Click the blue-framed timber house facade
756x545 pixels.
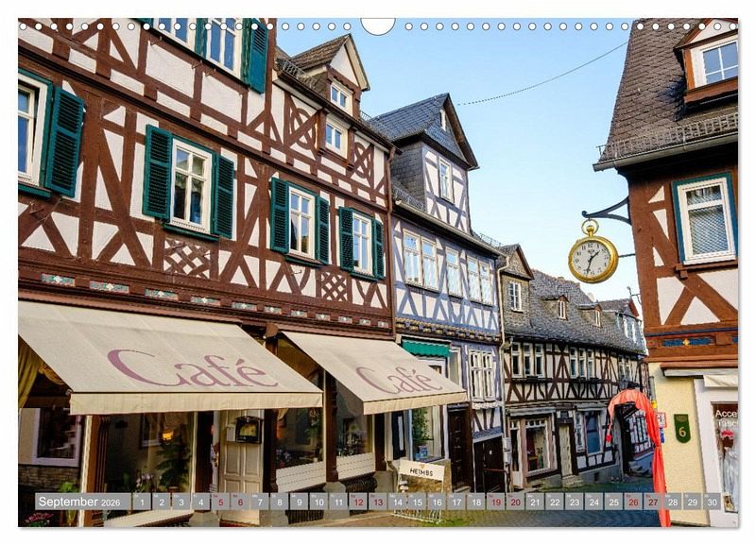(444, 264)
